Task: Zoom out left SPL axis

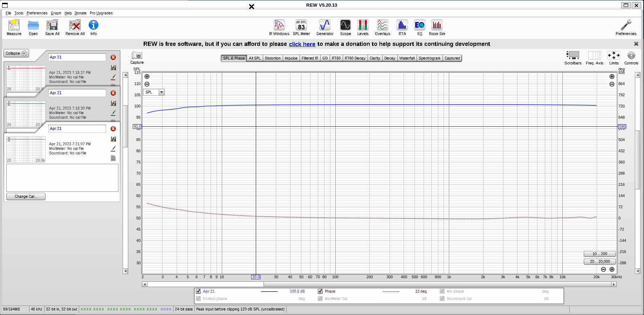Action: click(147, 84)
